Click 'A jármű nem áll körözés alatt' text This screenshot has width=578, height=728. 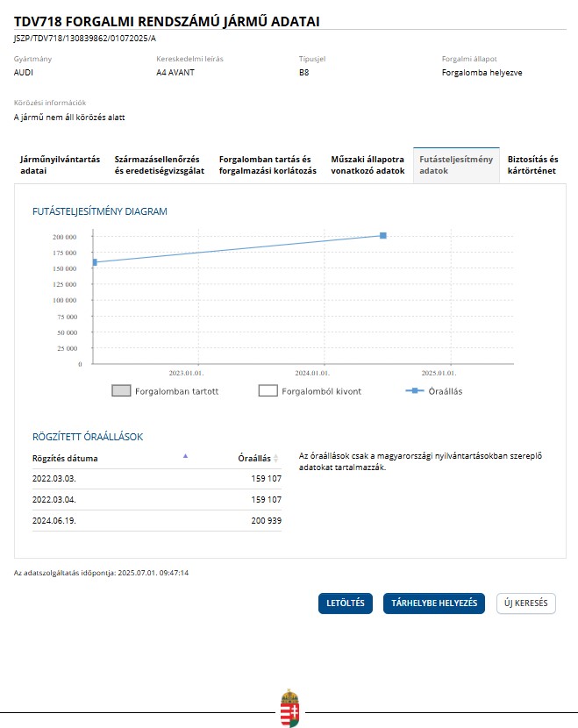[69, 117]
